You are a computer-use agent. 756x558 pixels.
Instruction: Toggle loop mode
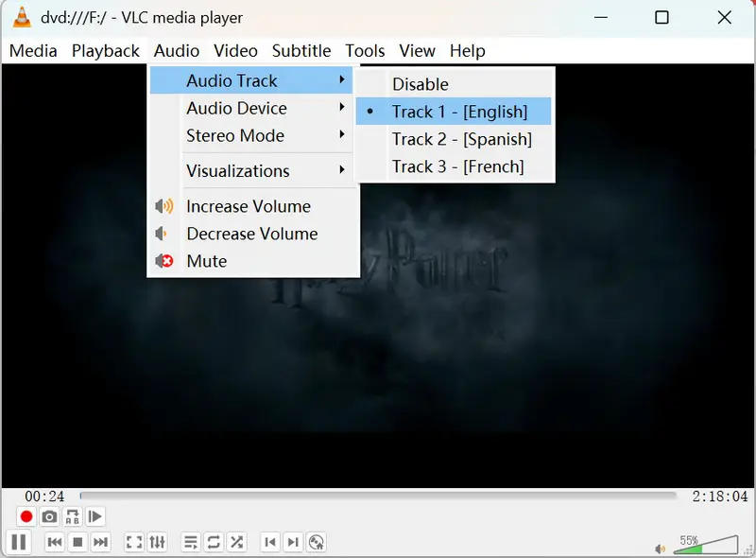[x=214, y=542]
